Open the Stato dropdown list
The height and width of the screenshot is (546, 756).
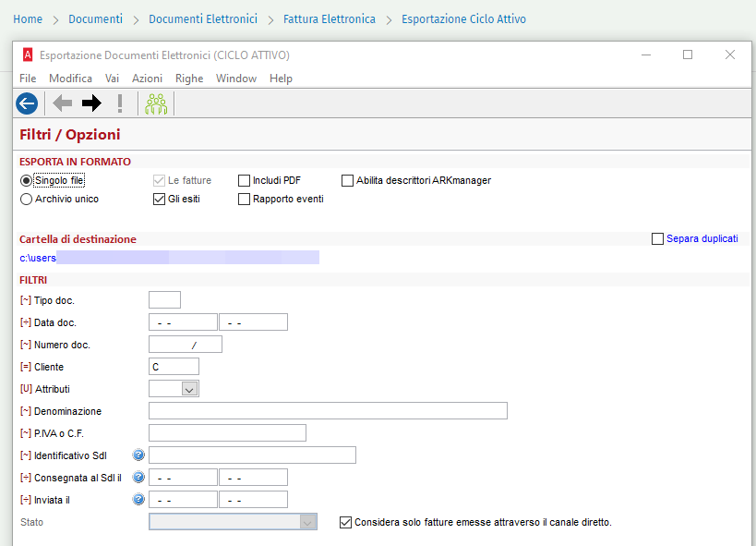(x=307, y=522)
